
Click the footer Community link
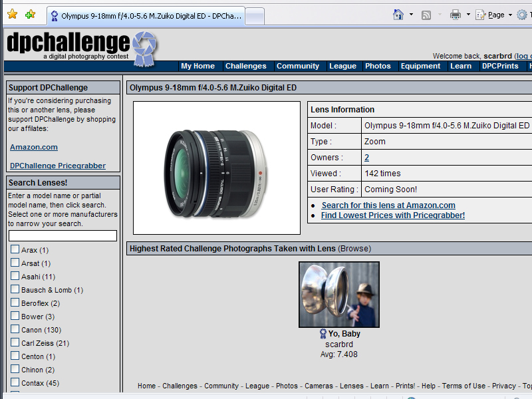pos(221,386)
